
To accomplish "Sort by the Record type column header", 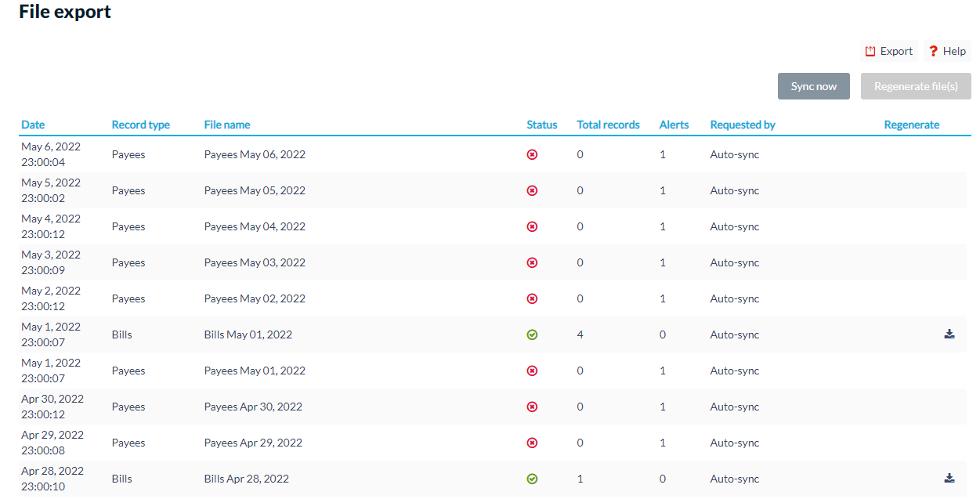I will [x=141, y=125].
